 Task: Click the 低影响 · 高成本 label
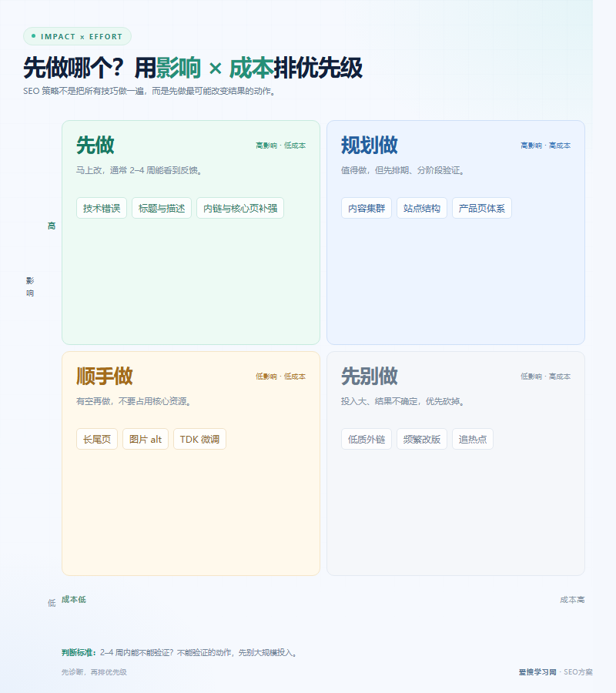click(x=546, y=377)
